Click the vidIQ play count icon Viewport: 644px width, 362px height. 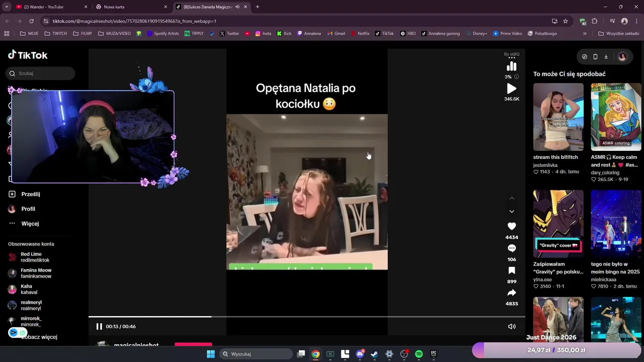[x=512, y=88]
